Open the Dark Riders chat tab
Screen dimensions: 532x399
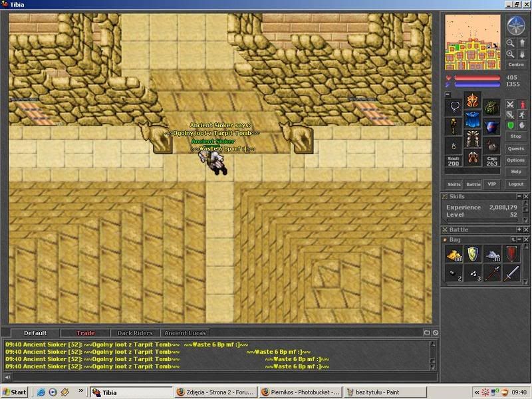pos(135,333)
